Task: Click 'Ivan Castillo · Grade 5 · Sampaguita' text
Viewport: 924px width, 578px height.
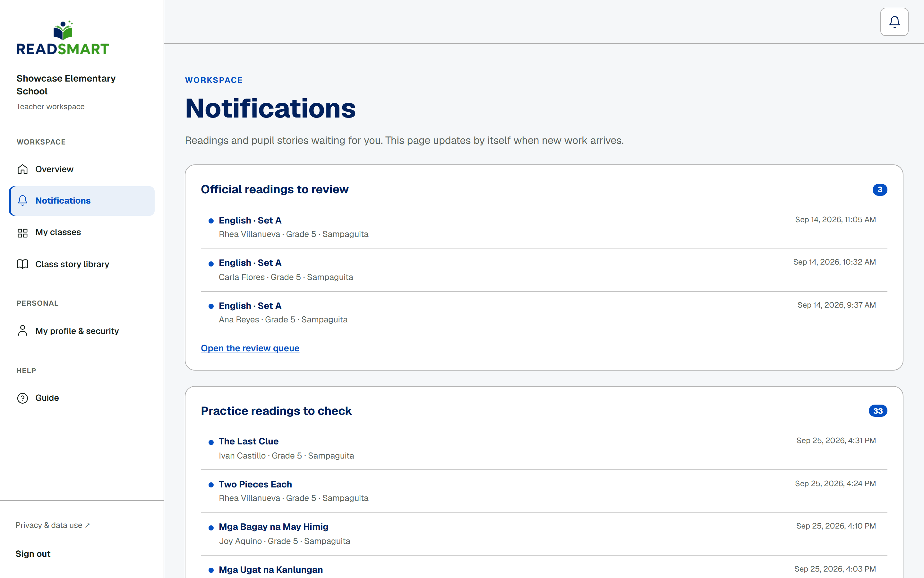Action: (x=287, y=456)
